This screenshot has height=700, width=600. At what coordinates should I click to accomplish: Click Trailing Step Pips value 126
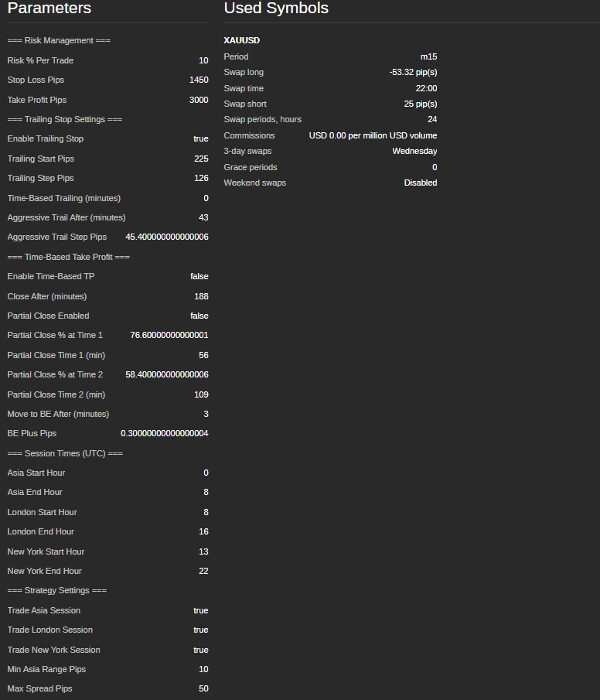pyautogui.click(x=201, y=178)
